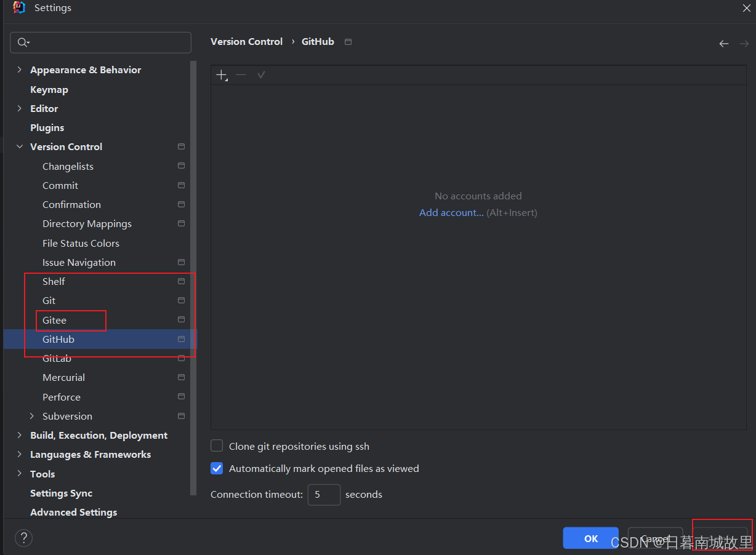Click project icon on Version Control row
756x555 pixels.
point(181,146)
